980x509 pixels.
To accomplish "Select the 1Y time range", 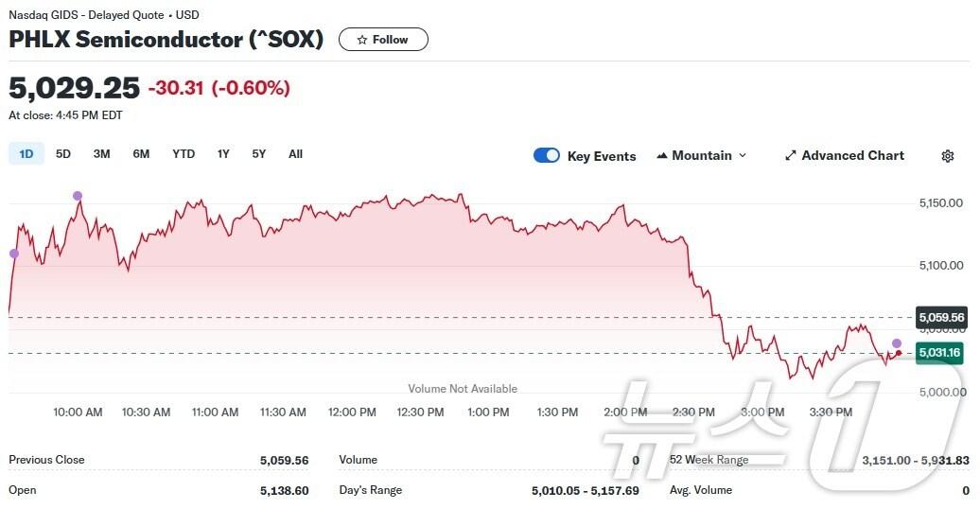I will 223,154.
